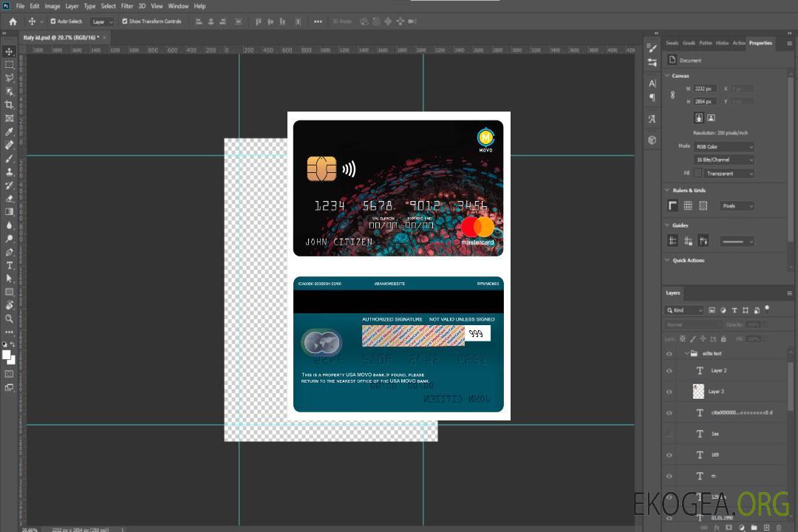
Task: Toggle the Auto-Select checkbox
Action: 53,21
